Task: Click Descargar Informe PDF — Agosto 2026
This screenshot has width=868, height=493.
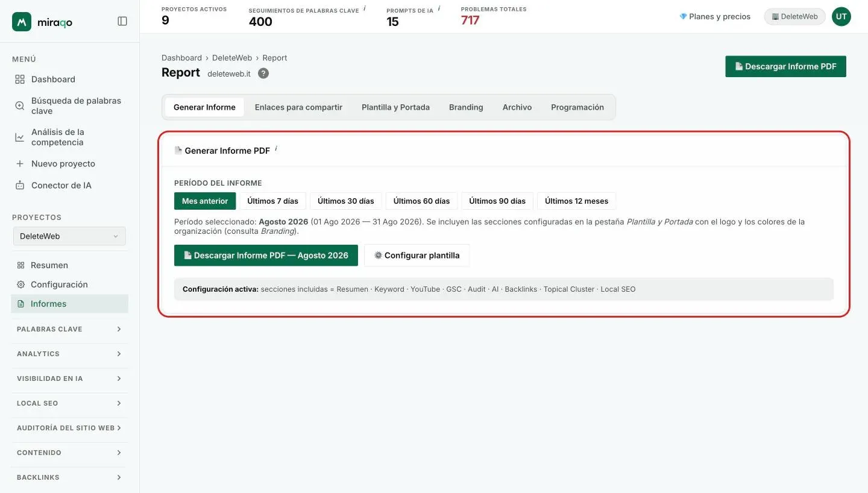Action: (266, 255)
